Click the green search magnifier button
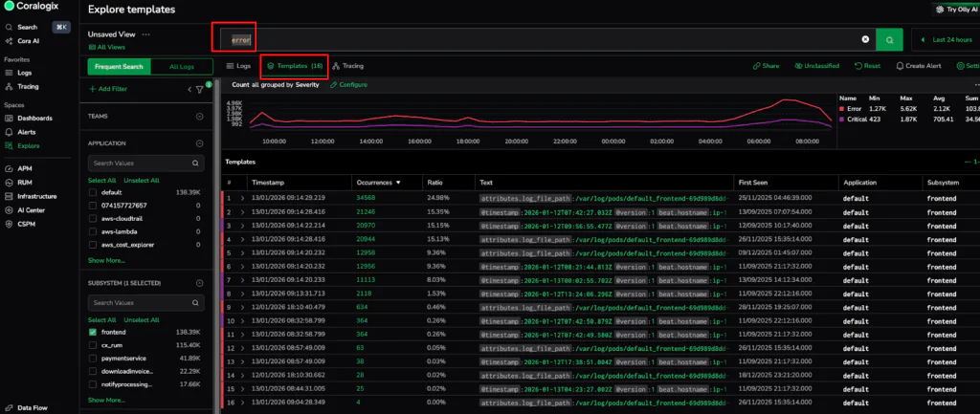980x414 pixels. click(x=890, y=39)
